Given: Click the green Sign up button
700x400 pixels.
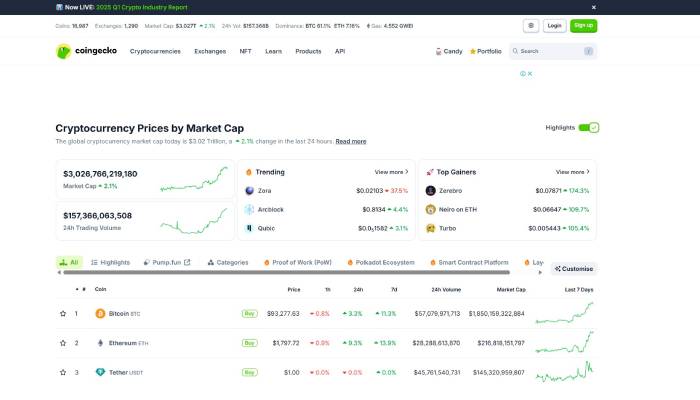Looking at the screenshot, I should (x=583, y=26).
